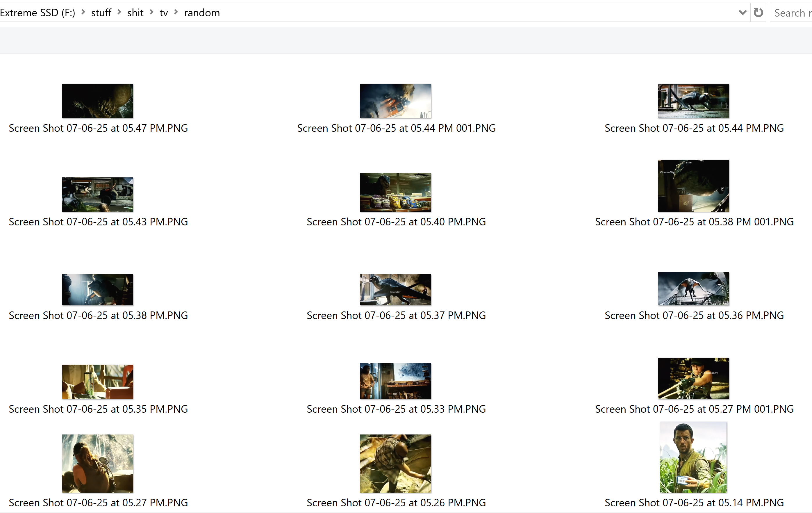Navigate to the stuff folder in breadcrumb
The image size is (812, 513).
[101, 13]
